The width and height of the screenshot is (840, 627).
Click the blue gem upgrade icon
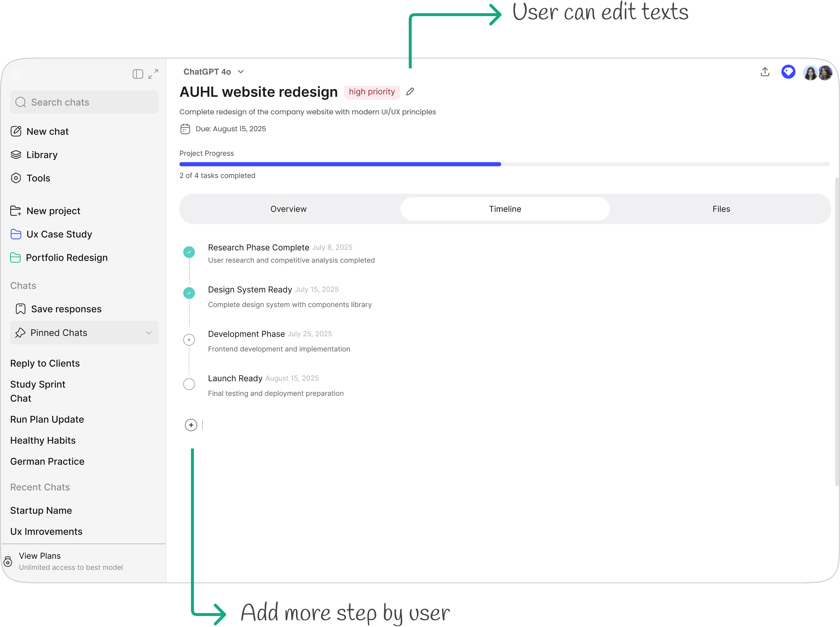point(788,72)
